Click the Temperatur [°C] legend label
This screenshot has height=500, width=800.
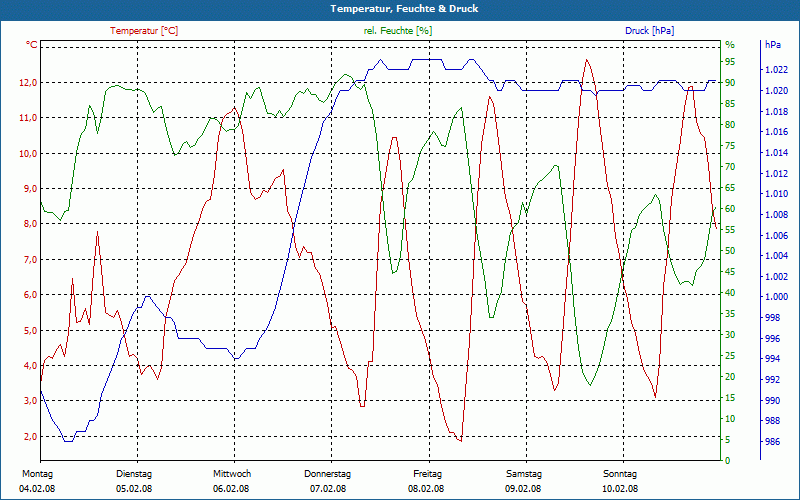point(144,31)
